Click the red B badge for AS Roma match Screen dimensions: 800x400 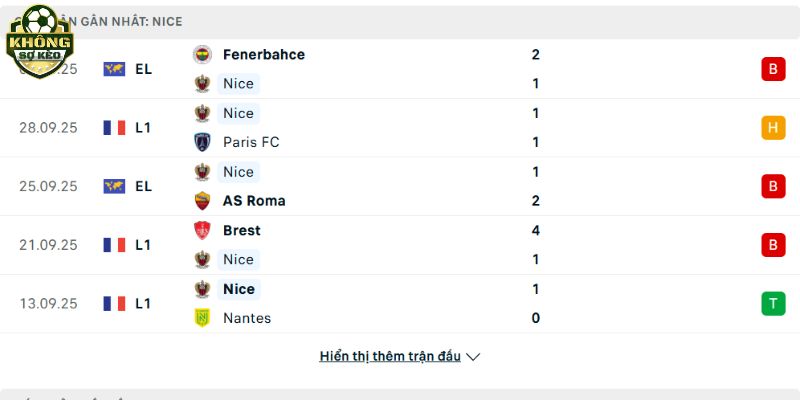click(x=773, y=186)
